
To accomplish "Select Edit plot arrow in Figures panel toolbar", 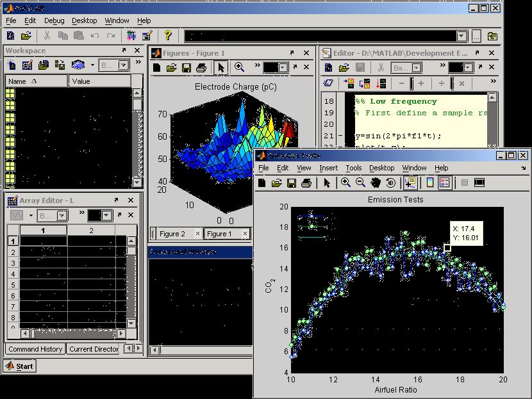I will (221, 67).
